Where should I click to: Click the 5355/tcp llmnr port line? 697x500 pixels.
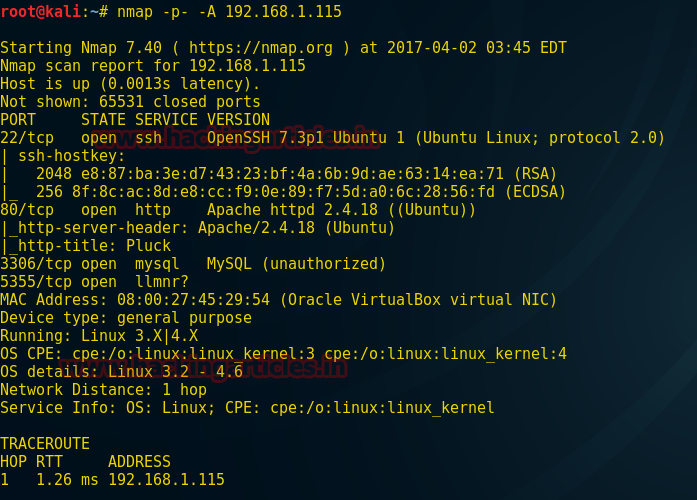coord(99,282)
